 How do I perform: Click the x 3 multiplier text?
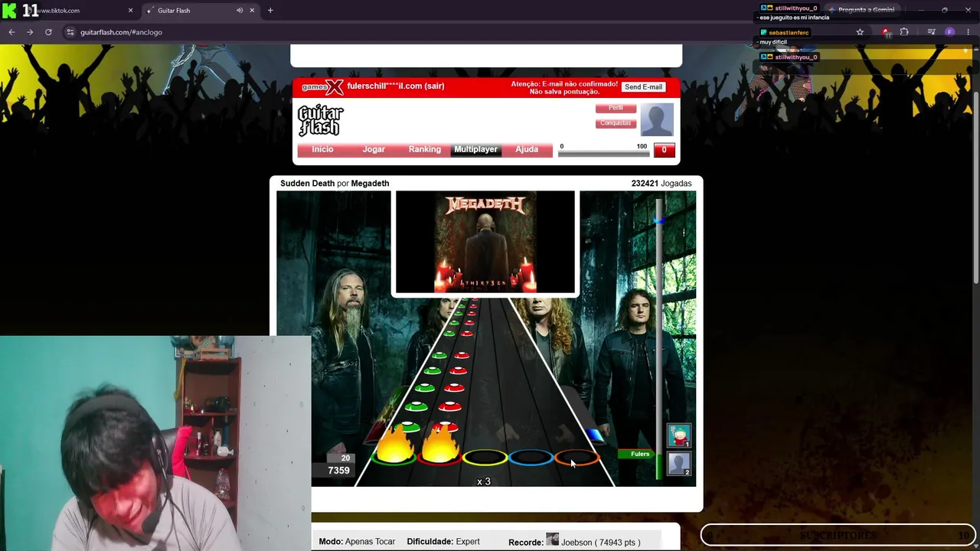(x=483, y=481)
